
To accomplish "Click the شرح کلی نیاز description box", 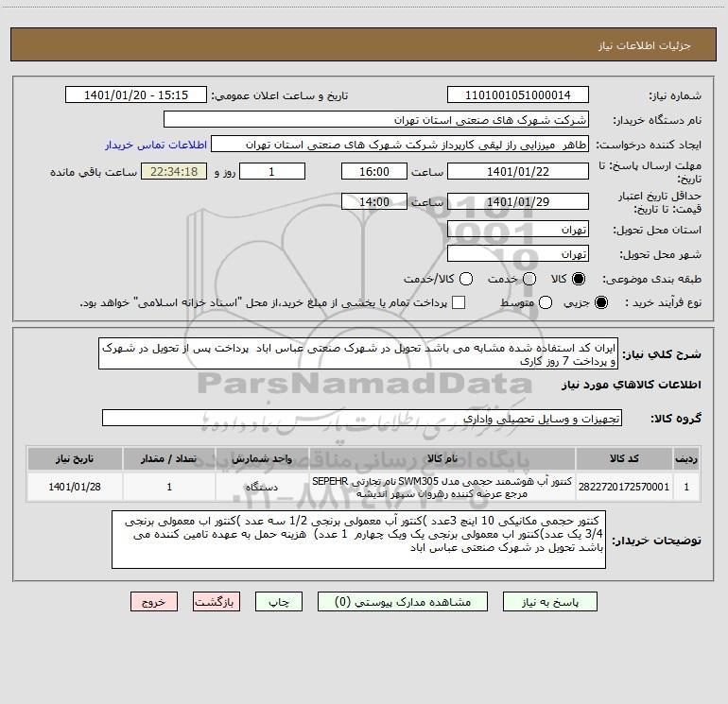I will pos(358,353).
